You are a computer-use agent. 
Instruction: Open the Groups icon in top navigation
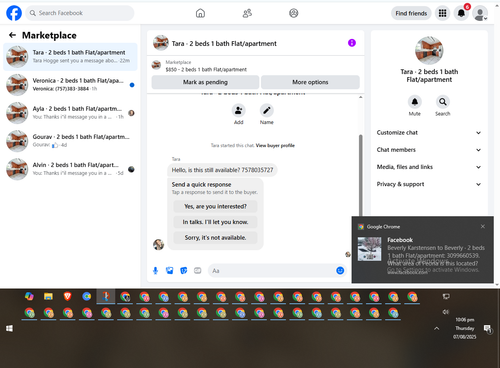294,13
